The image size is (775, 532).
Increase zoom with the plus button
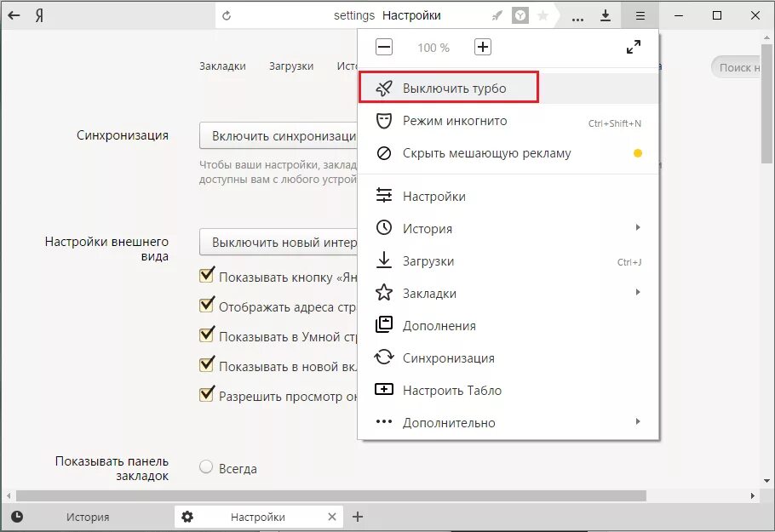483,48
